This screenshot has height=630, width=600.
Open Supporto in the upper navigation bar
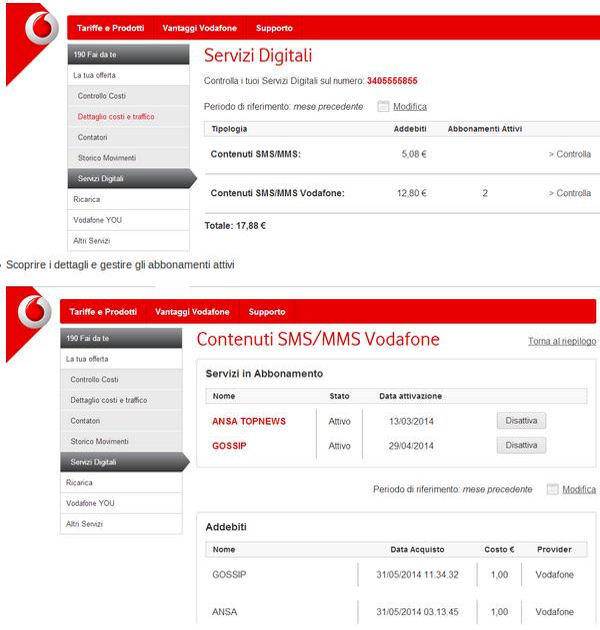[x=274, y=28]
